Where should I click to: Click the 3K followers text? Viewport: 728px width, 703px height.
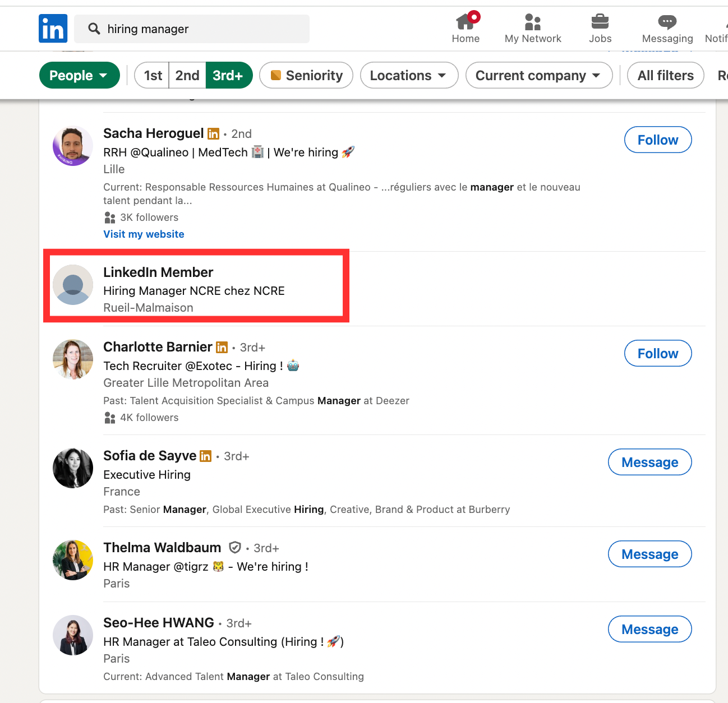[x=149, y=218]
